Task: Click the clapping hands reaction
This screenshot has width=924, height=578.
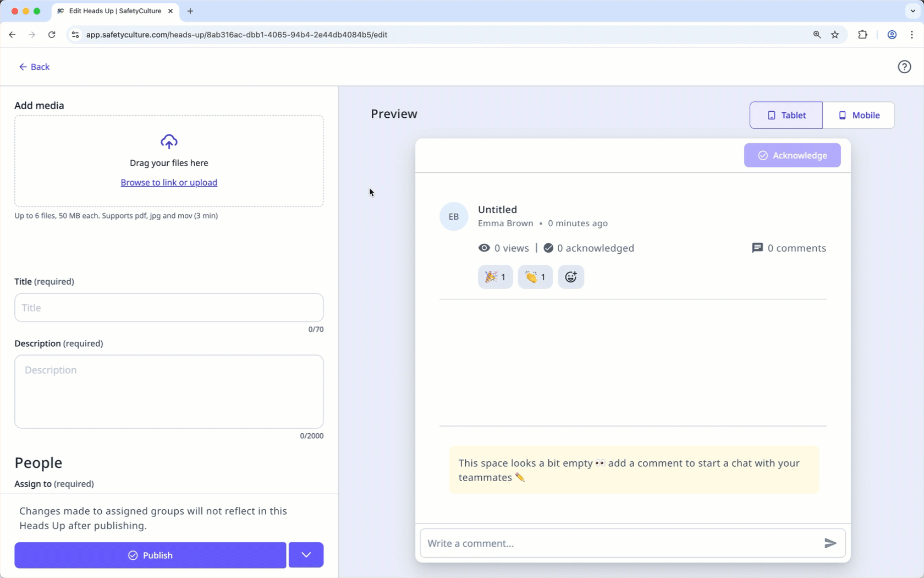Action: point(535,277)
